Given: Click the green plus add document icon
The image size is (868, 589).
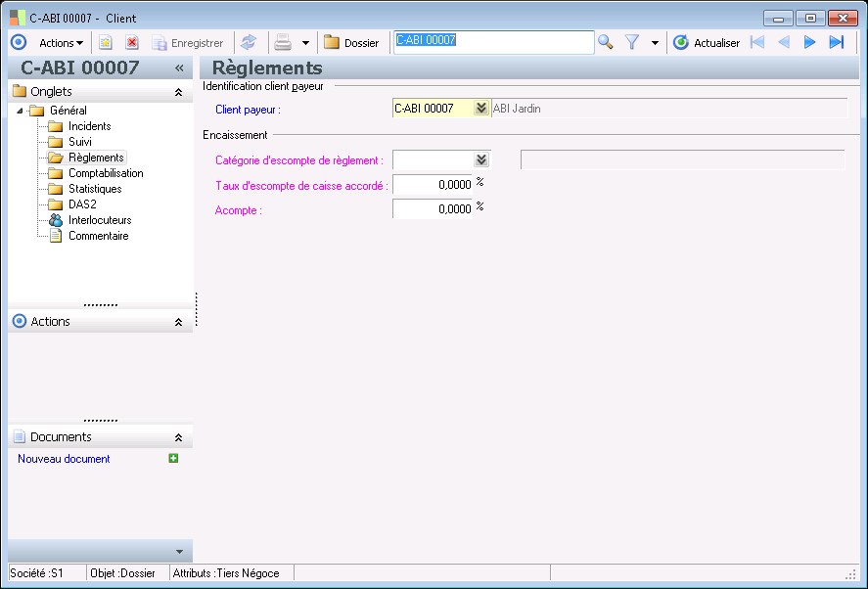Looking at the screenshot, I should click(x=173, y=458).
